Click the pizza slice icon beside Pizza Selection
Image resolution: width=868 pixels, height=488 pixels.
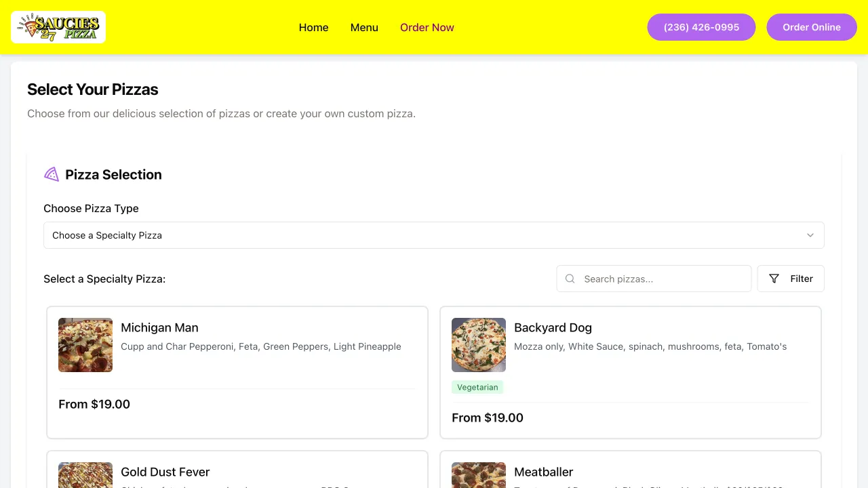(51, 174)
